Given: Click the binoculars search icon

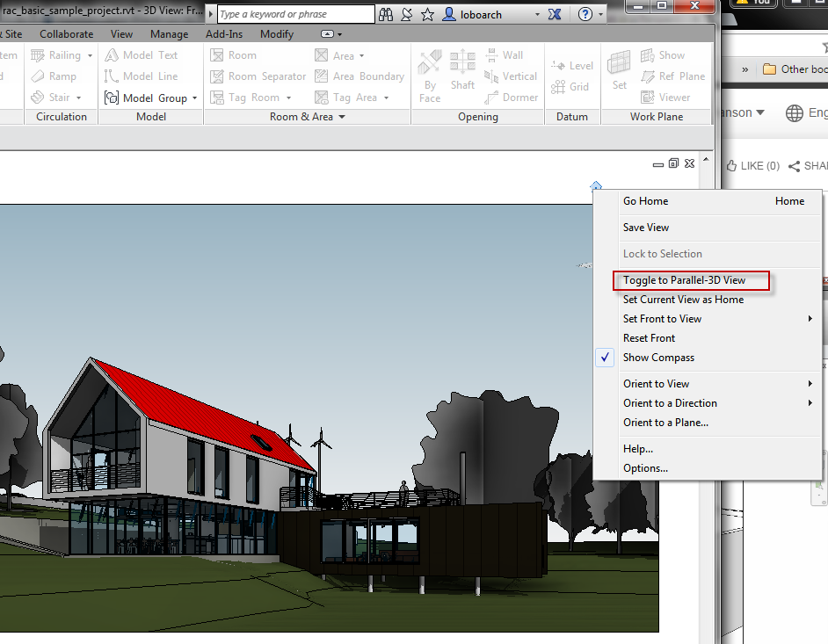Looking at the screenshot, I should coord(387,14).
